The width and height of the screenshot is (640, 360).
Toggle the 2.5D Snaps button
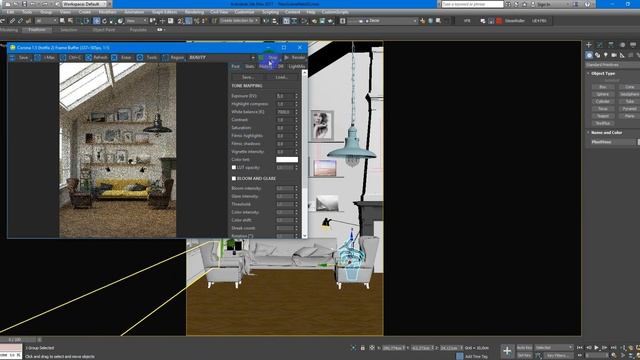(x=180, y=21)
